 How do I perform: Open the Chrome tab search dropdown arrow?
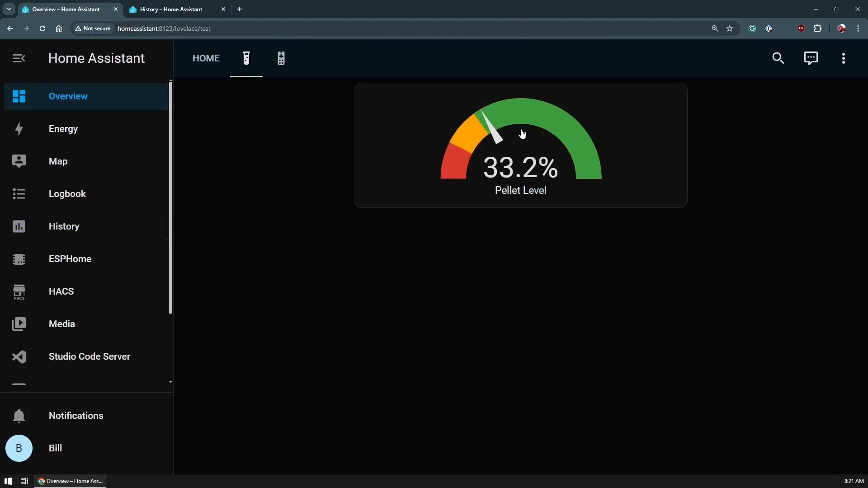(9, 9)
